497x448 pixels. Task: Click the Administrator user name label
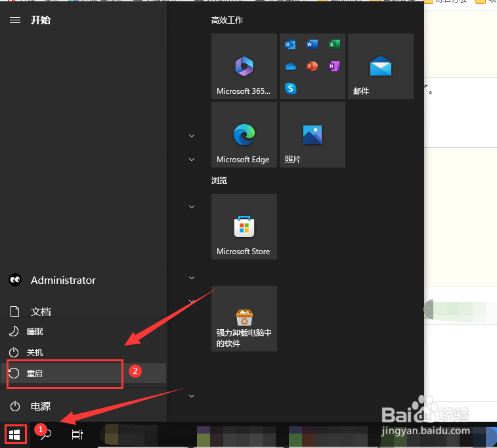[x=63, y=280]
